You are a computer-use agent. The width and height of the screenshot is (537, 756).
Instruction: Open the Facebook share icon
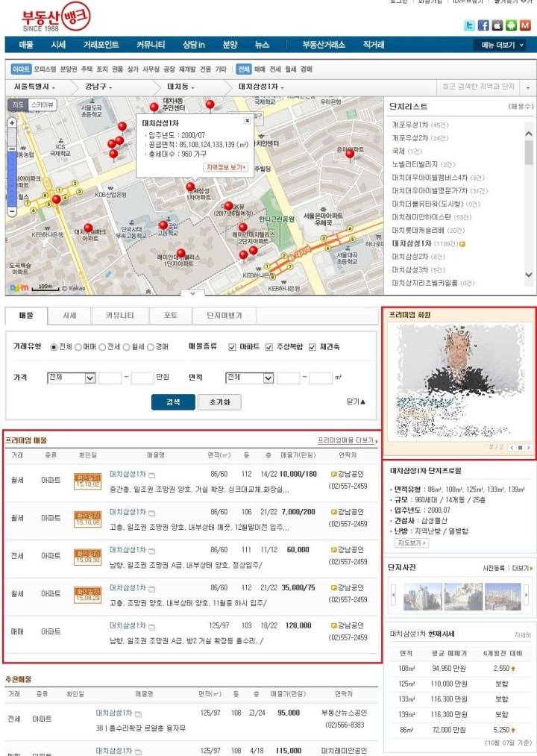point(483,25)
